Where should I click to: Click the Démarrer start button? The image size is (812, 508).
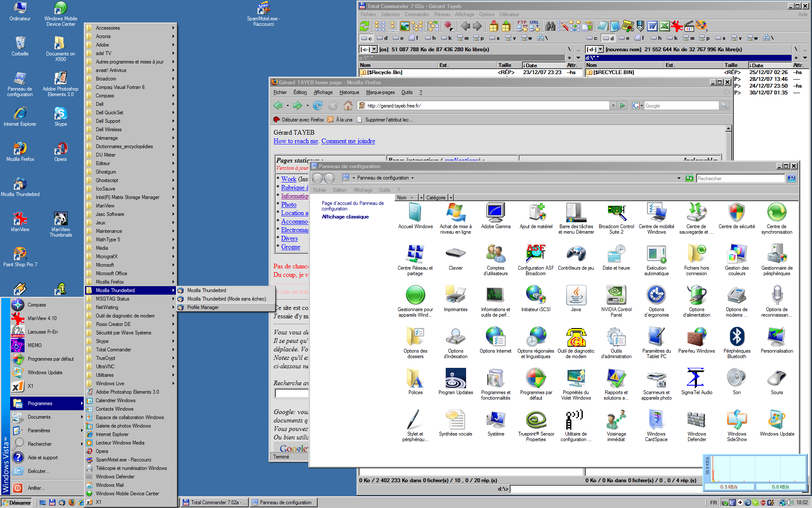pyautogui.click(x=16, y=502)
